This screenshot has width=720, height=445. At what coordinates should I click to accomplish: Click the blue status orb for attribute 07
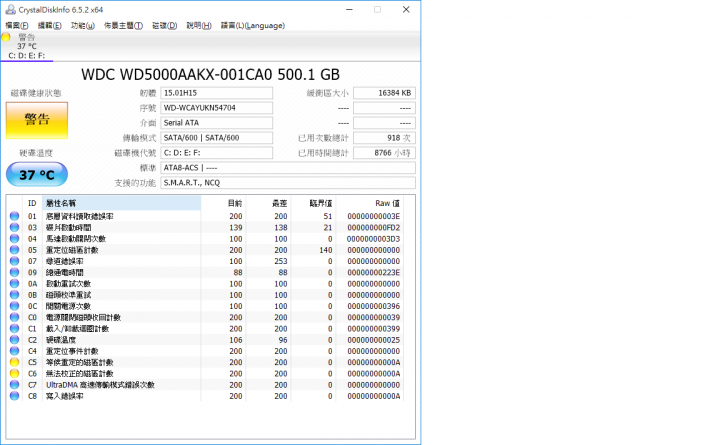(x=15, y=261)
